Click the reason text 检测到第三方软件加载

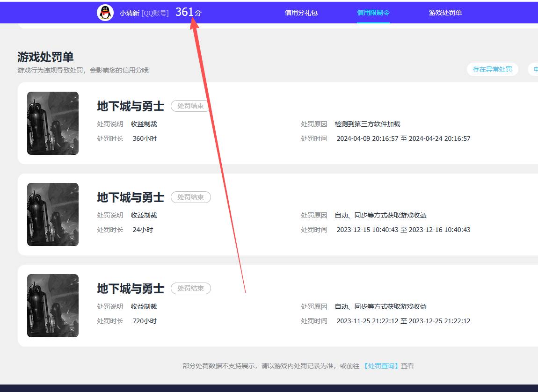coord(368,123)
